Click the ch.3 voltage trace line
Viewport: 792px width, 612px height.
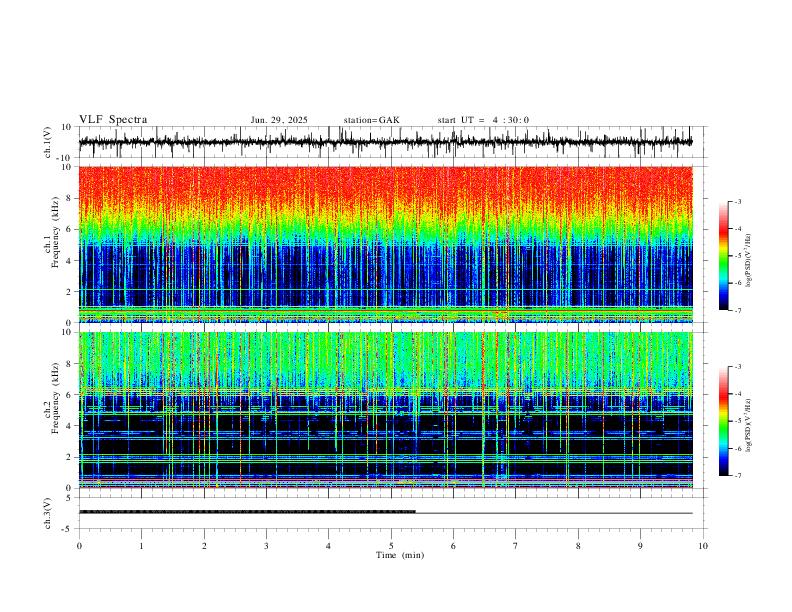click(386, 513)
